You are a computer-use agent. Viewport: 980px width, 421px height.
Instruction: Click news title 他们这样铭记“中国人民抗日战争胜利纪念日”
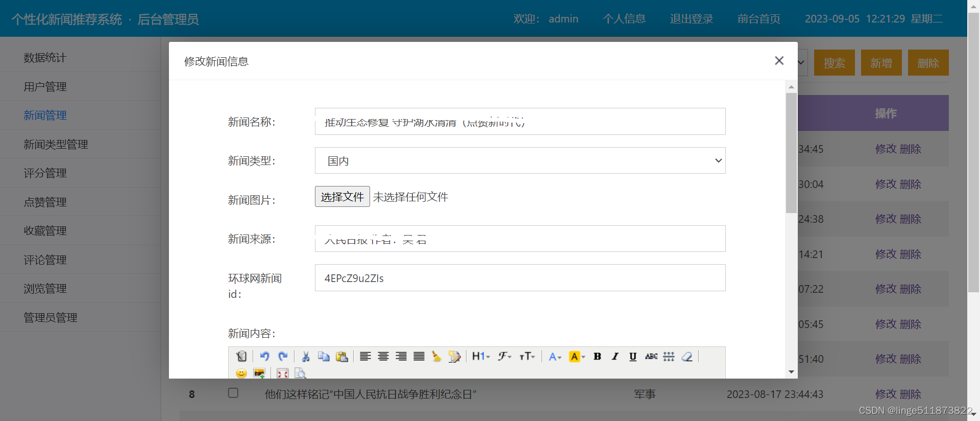click(x=371, y=394)
